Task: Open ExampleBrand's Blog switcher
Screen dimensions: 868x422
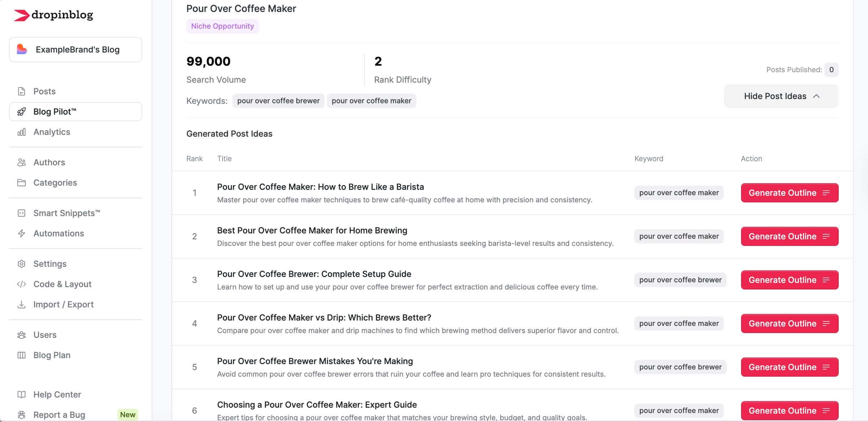Action: [76, 50]
